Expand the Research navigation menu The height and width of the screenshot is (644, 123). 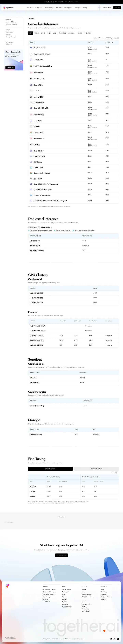click(x=59, y=8)
